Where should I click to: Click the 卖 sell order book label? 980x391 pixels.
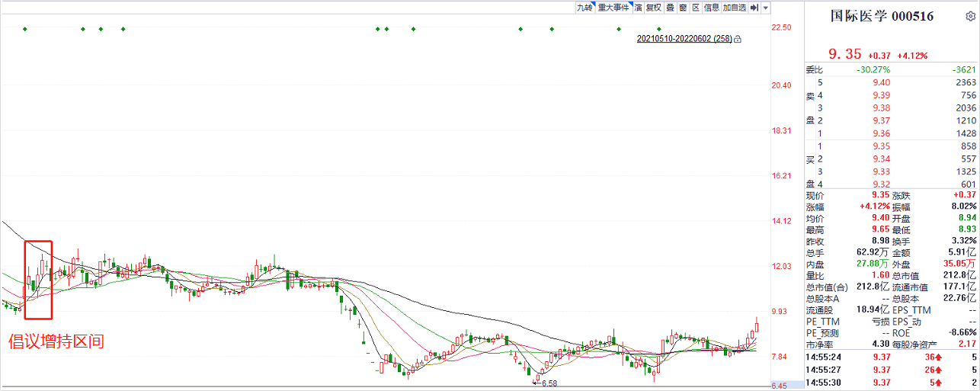tap(811, 96)
